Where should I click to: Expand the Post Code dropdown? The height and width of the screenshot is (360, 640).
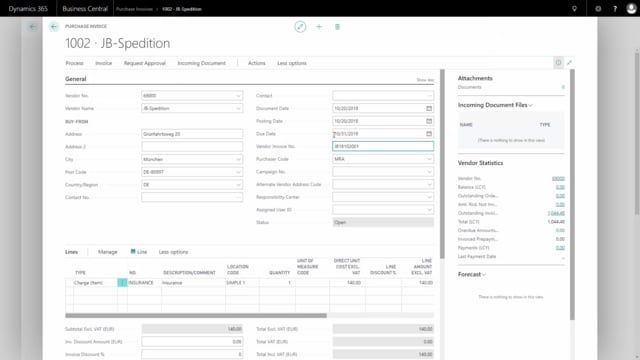[238, 172]
